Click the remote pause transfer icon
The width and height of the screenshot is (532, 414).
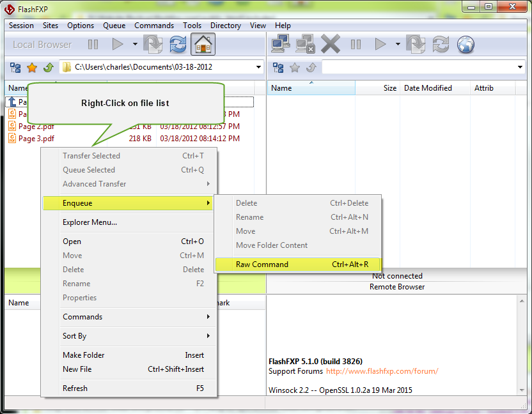pyautogui.click(x=356, y=45)
